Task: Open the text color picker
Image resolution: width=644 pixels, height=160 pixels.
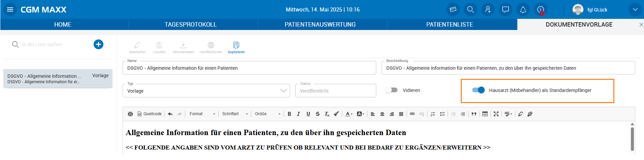Action: (x=349, y=114)
